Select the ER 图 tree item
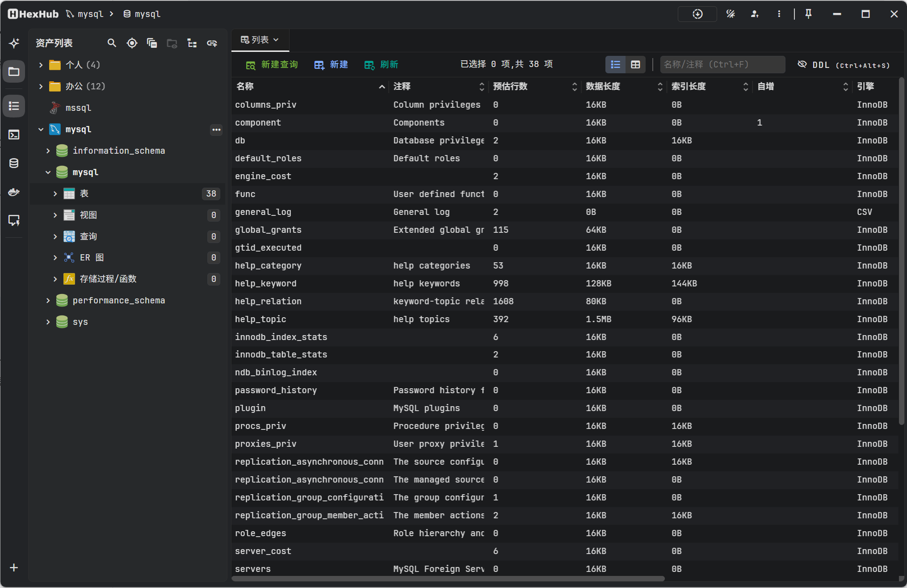907x588 pixels. pyautogui.click(x=127, y=258)
